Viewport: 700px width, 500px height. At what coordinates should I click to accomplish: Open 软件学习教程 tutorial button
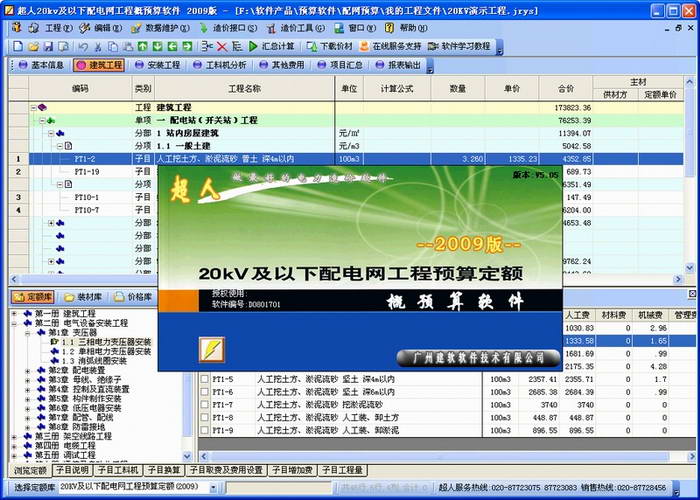click(x=459, y=46)
